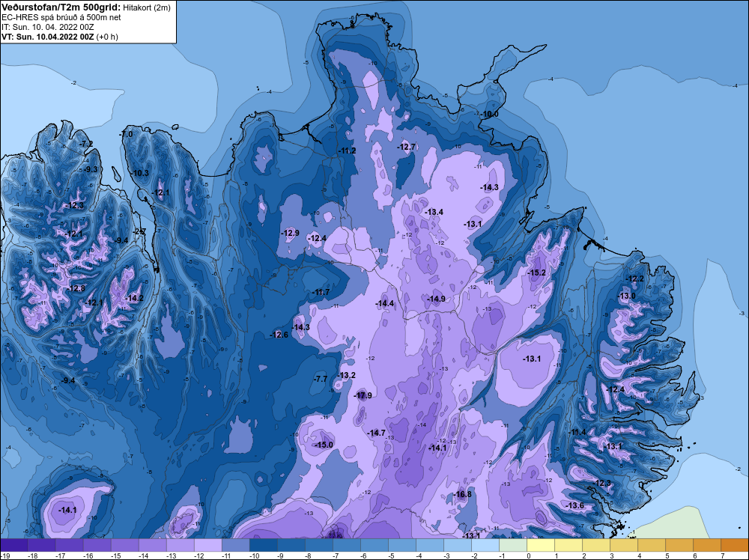This screenshot has height=560, width=749.
Task: Click the -14.7 temperature label
Action: coord(377,433)
